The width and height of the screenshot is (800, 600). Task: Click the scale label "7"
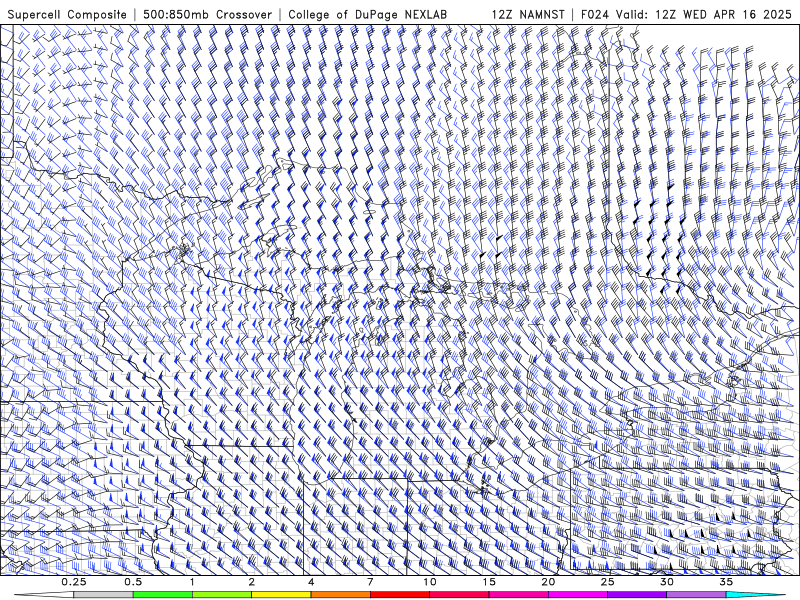coord(370,582)
